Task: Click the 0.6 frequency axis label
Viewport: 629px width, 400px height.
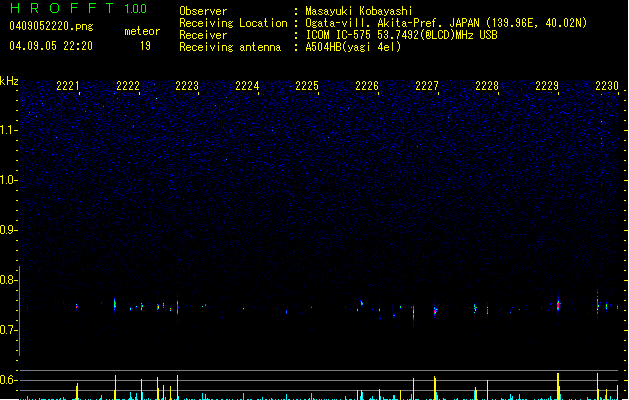Action: 8,380
